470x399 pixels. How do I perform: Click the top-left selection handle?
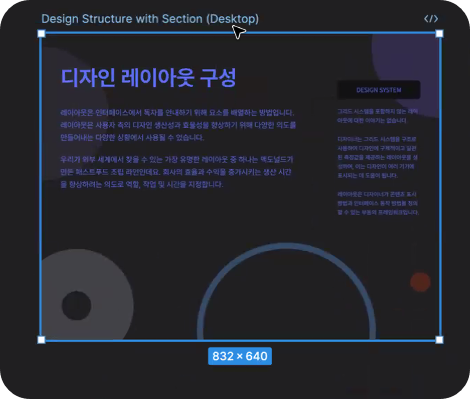(x=41, y=33)
